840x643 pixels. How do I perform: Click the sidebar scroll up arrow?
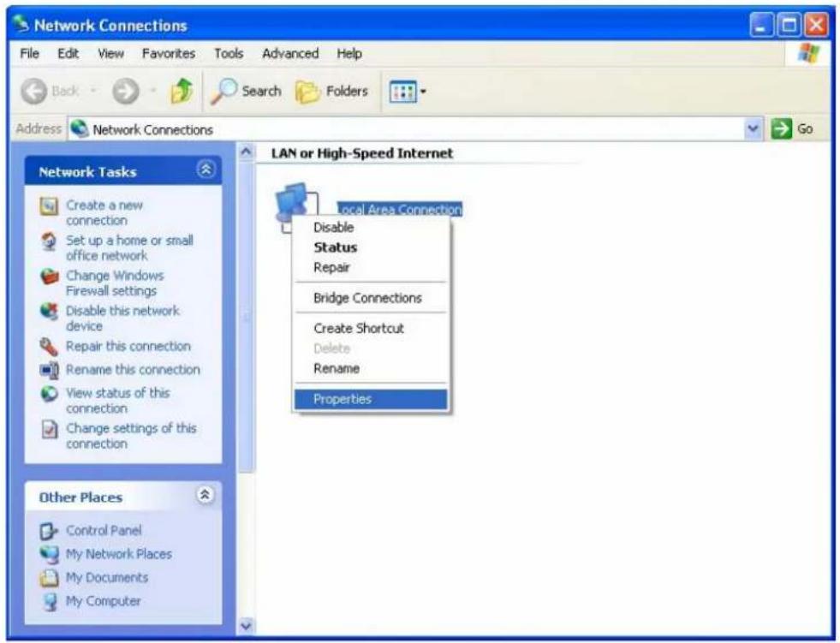(x=246, y=152)
